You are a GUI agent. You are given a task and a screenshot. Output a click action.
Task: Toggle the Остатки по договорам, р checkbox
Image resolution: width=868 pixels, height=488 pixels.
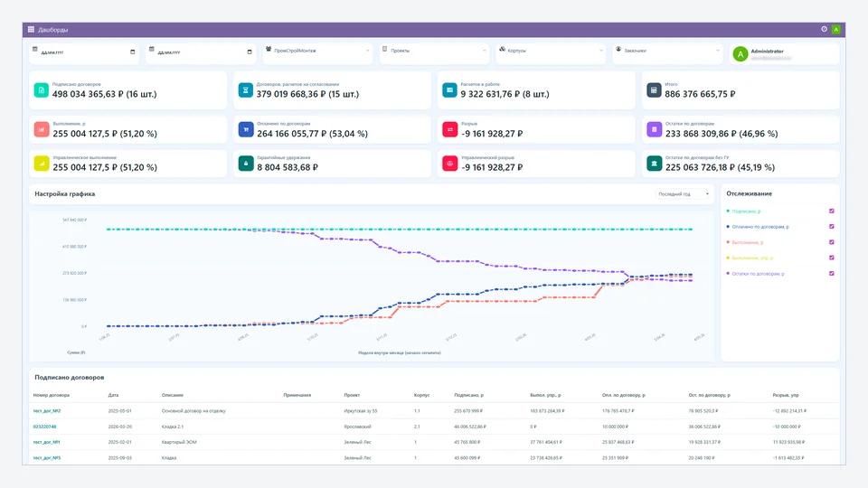[x=831, y=273]
